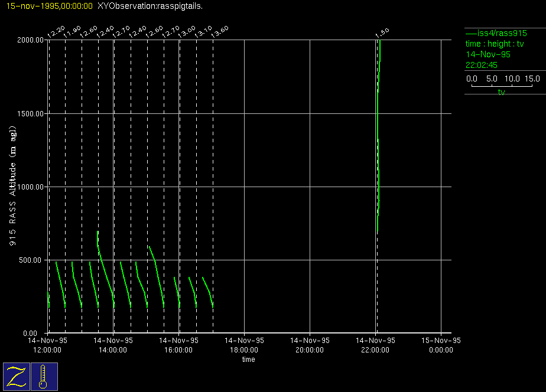
Task: Click the thermometer icon button
Action: [44, 376]
